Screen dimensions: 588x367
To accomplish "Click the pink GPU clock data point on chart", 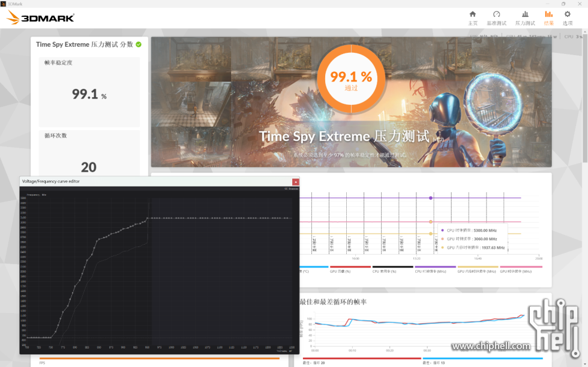I will [x=431, y=222].
